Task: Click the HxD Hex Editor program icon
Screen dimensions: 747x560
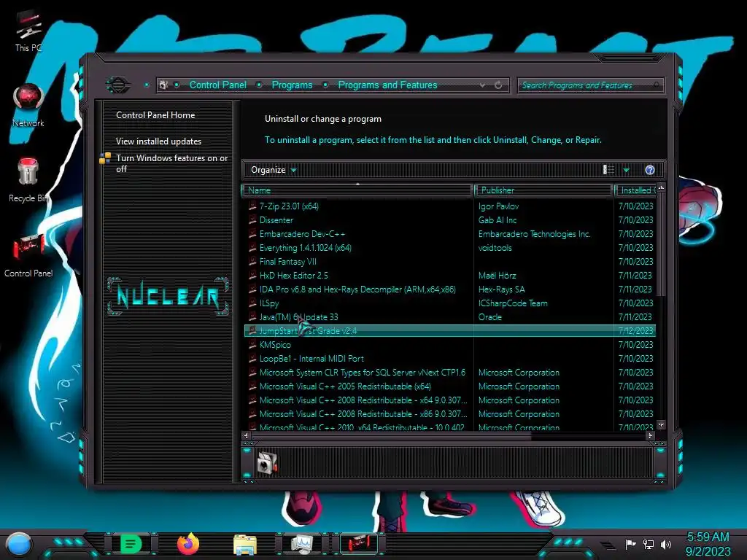Action: tap(252, 275)
